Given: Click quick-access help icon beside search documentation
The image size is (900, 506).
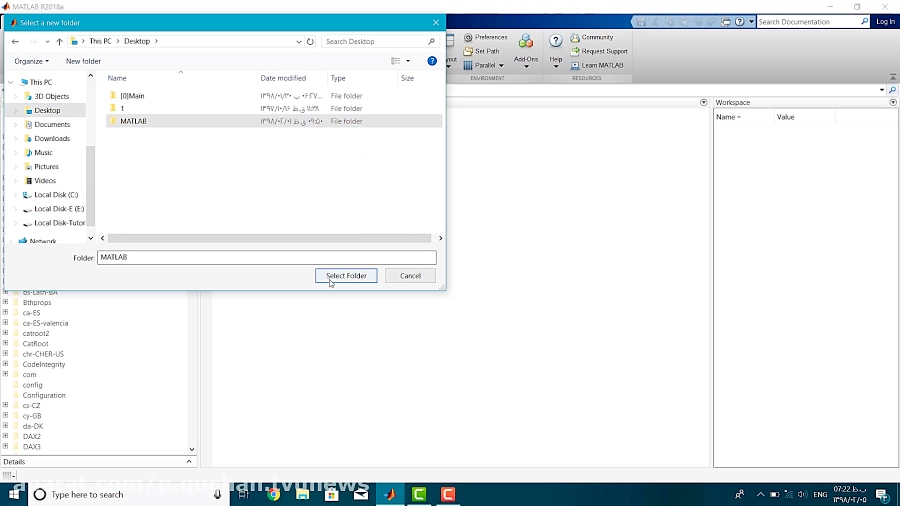Looking at the screenshot, I should tap(739, 22).
